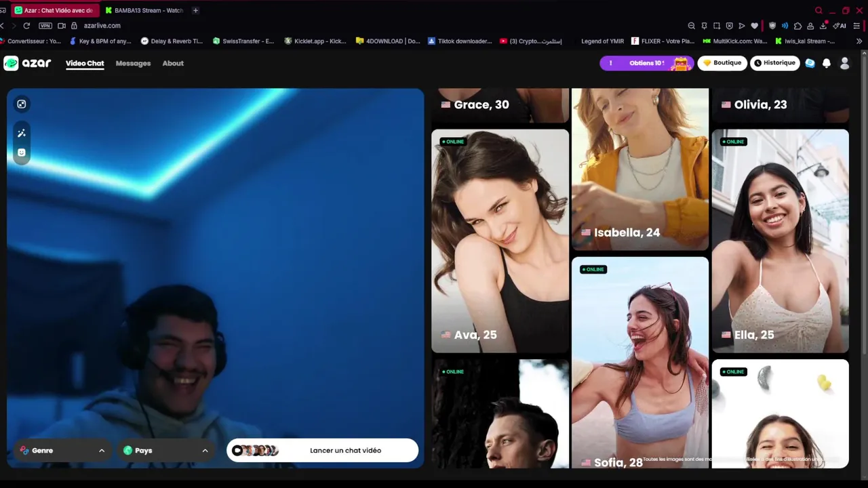
Task: Open the Boutique shop
Action: [722, 63]
